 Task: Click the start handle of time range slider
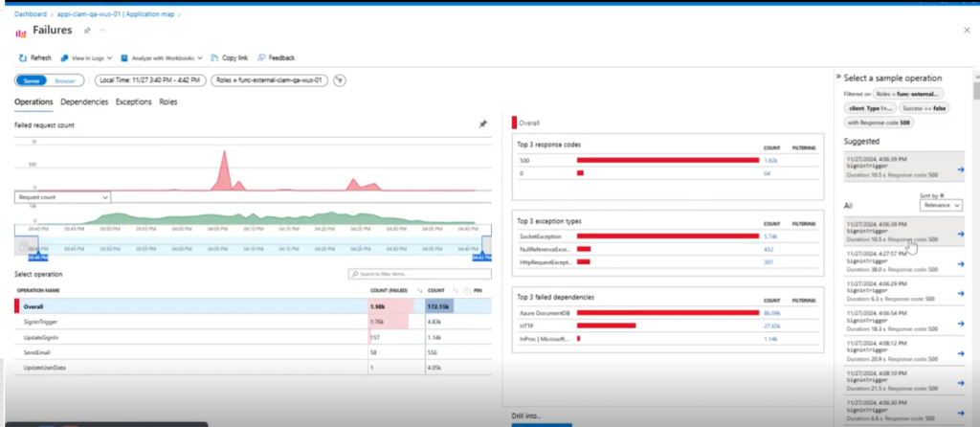(x=37, y=256)
